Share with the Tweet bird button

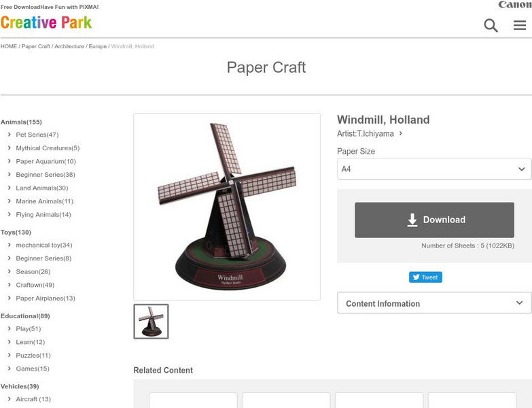coord(425,277)
